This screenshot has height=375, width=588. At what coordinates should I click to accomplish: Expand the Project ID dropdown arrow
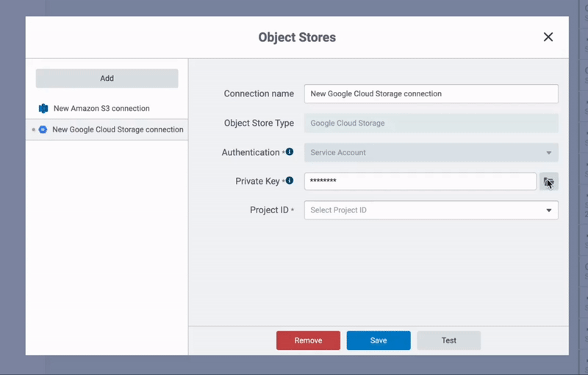pyautogui.click(x=548, y=210)
